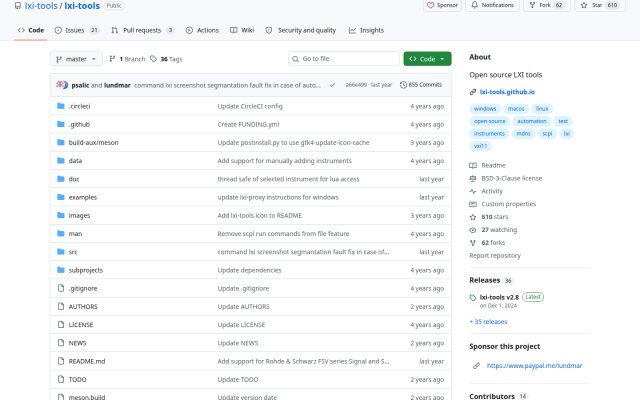Click the commit history clock icon
This screenshot has height=400, width=640.
[403, 85]
